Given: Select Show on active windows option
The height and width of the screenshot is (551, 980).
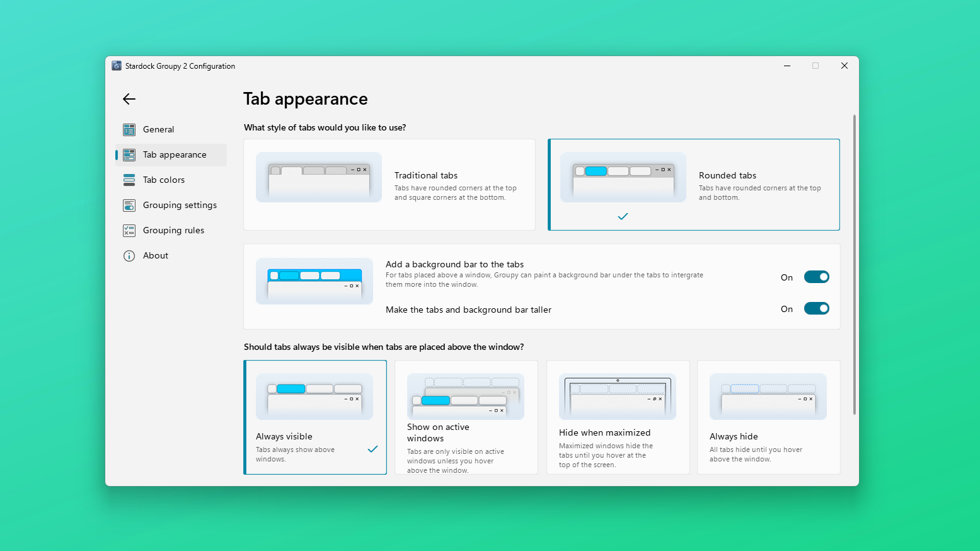Looking at the screenshot, I should (x=466, y=417).
